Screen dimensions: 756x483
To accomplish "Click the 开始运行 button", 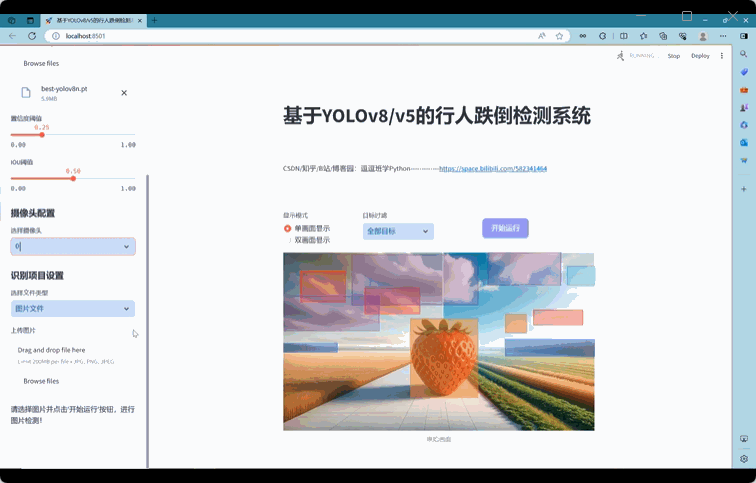I will pos(505,228).
